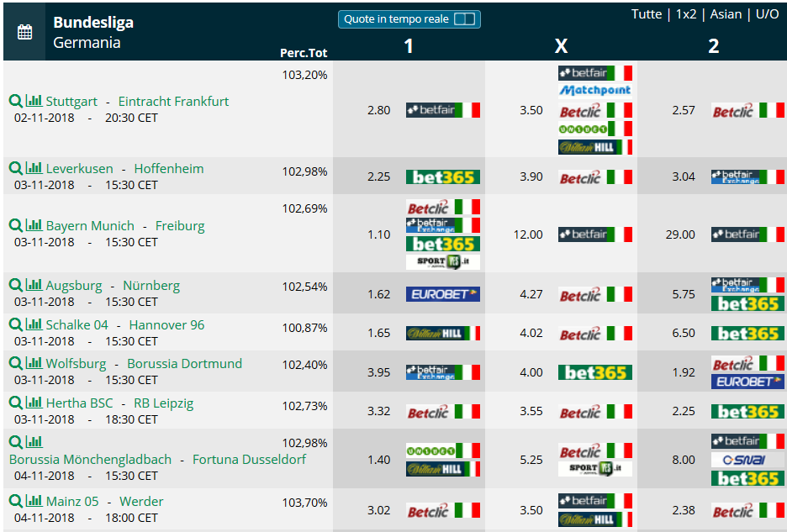This screenshot has height=532, width=787.
Task: Click bet365 logo for Hannover 96 odds 6.50
Action: [747, 334]
